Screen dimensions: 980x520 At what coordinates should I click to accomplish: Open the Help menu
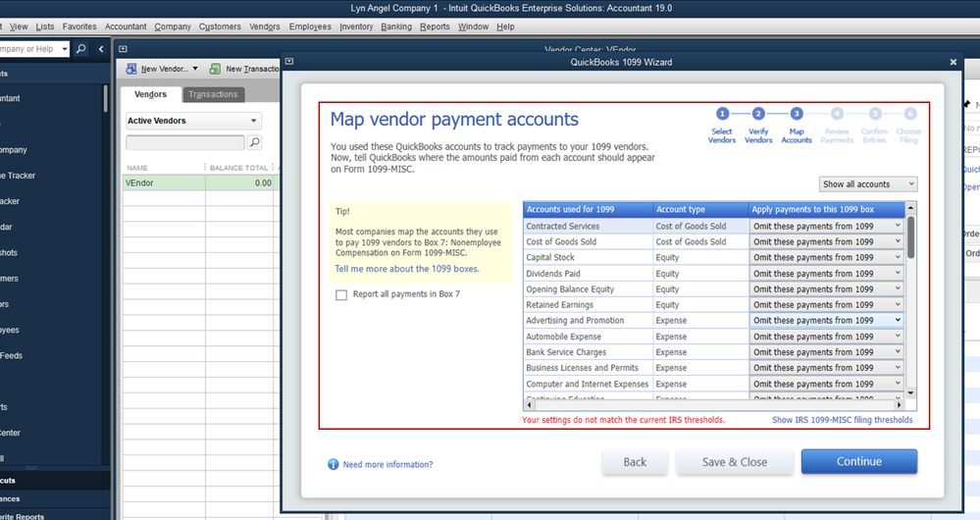[x=505, y=26]
